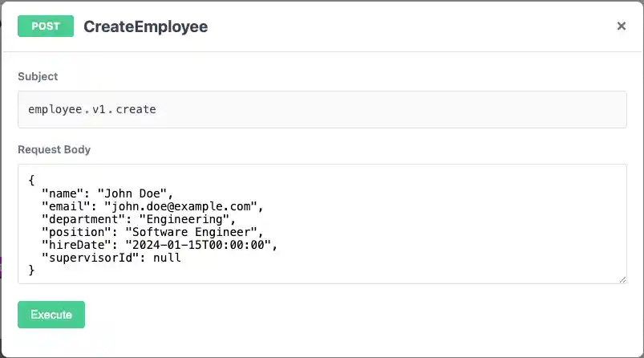Close the CreateEmployee dialog
Screen dimensions: 644x358
[x=621, y=26]
